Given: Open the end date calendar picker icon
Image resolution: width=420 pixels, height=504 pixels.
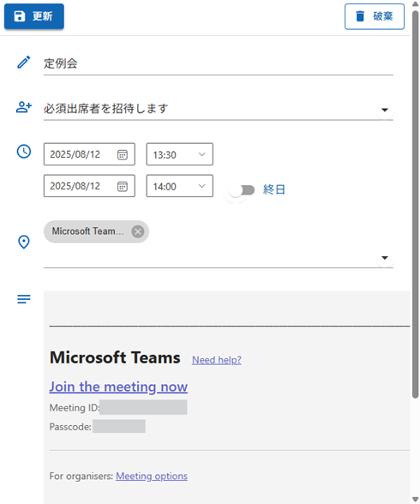Looking at the screenshot, I should click(x=122, y=187).
